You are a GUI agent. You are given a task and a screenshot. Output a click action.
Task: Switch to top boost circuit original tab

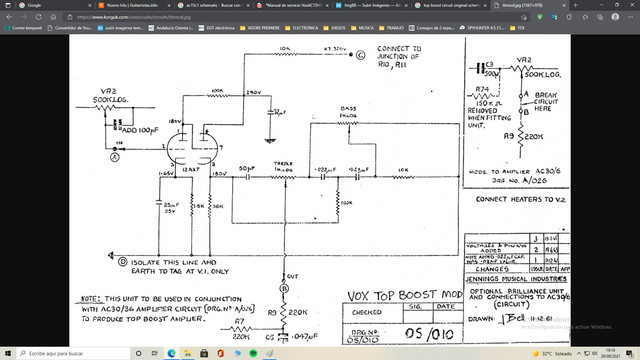(x=450, y=5)
